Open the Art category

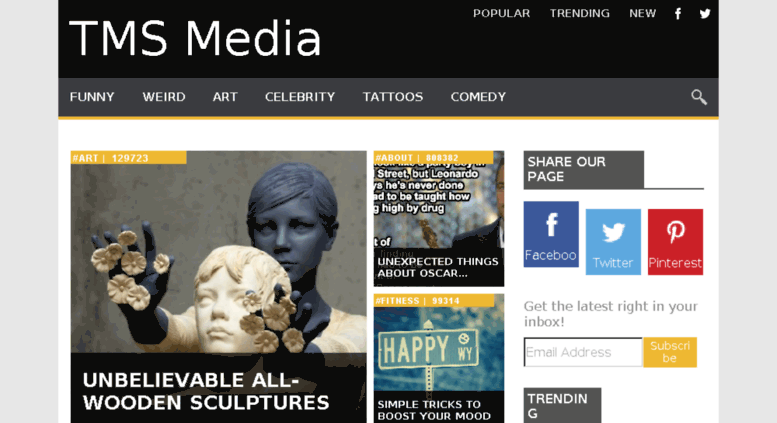pos(225,97)
